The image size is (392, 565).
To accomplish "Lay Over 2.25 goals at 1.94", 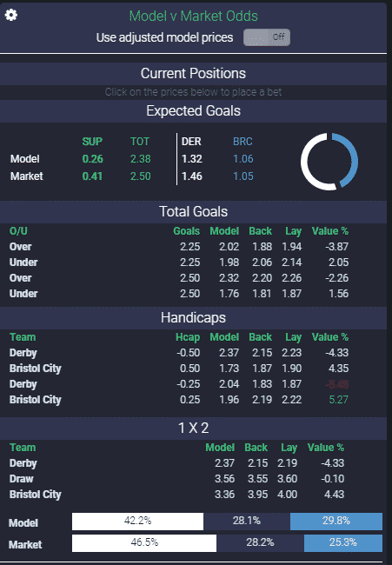I will (291, 247).
